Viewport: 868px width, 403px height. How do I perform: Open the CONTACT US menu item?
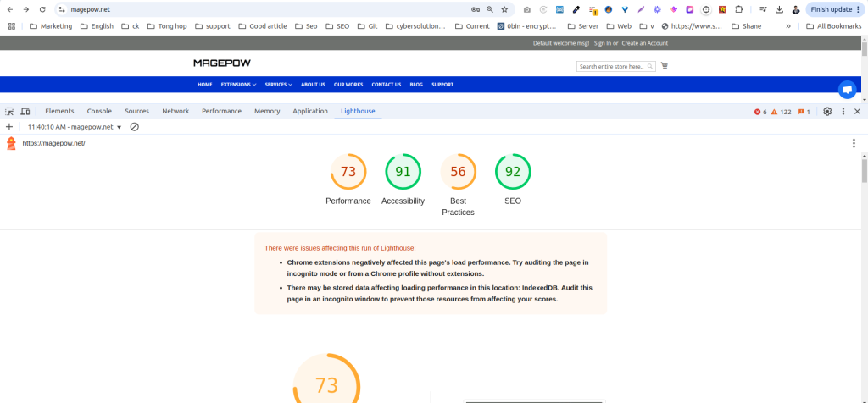pos(387,85)
